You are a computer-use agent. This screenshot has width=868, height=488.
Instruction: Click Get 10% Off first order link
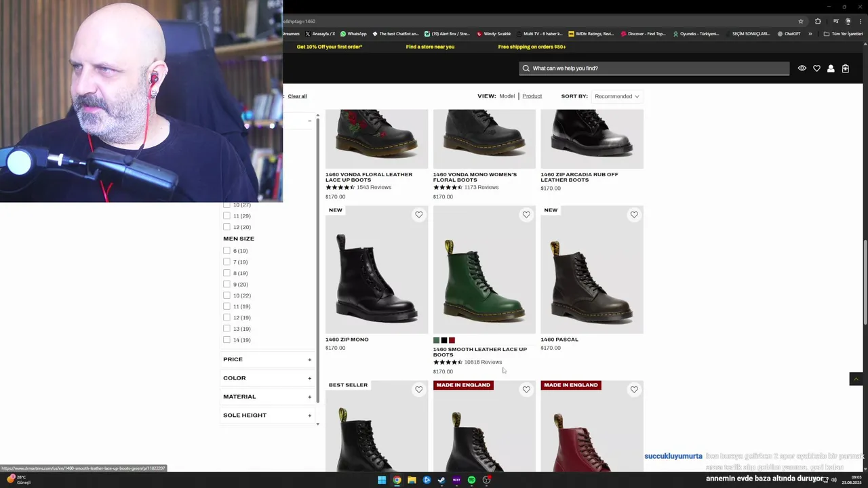[330, 47]
